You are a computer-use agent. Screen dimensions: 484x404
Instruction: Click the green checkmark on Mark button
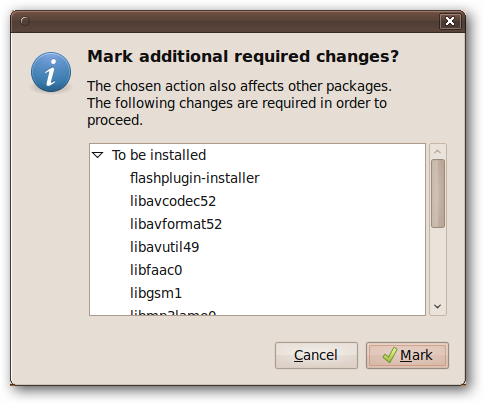pyautogui.click(x=390, y=355)
